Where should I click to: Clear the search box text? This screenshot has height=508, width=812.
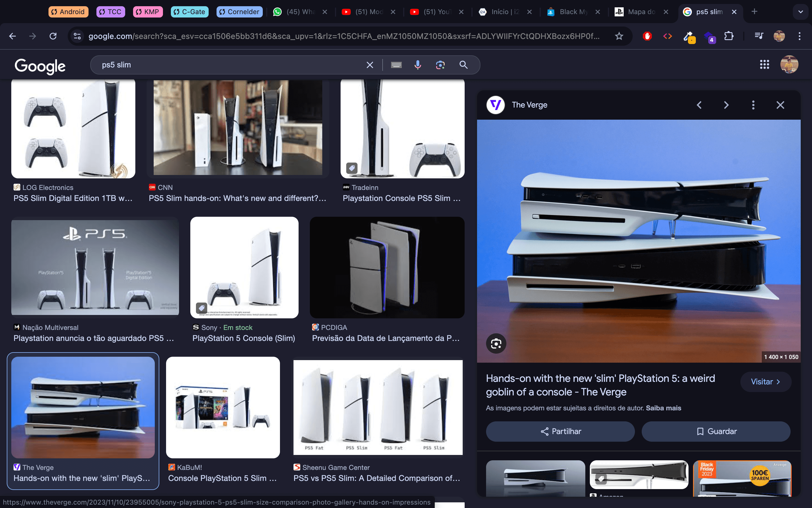tap(370, 65)
